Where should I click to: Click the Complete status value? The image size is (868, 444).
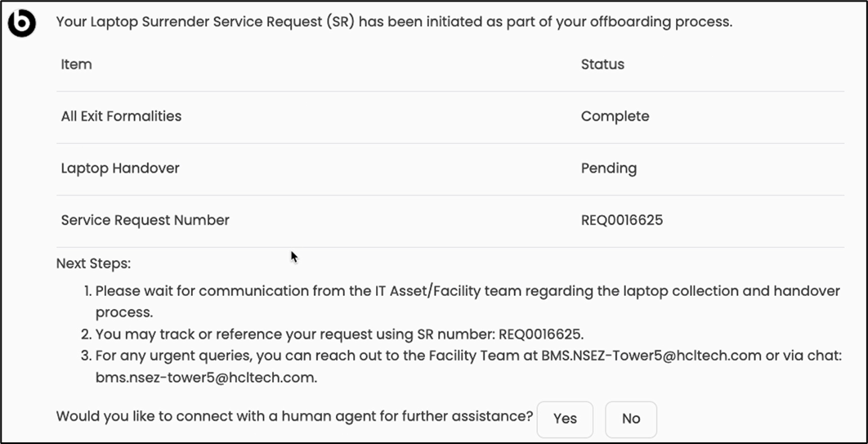615,116
